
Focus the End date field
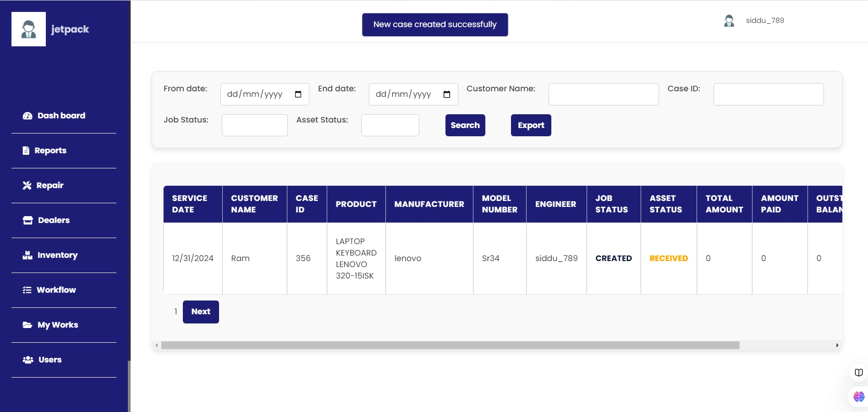[x=413, y=94]
